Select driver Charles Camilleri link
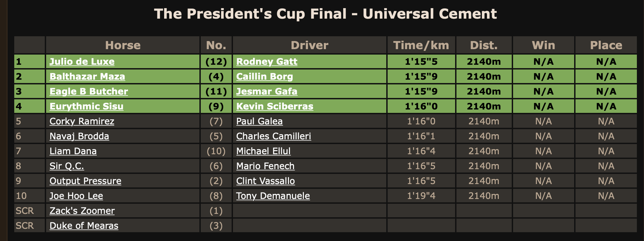 click(274, 136)
